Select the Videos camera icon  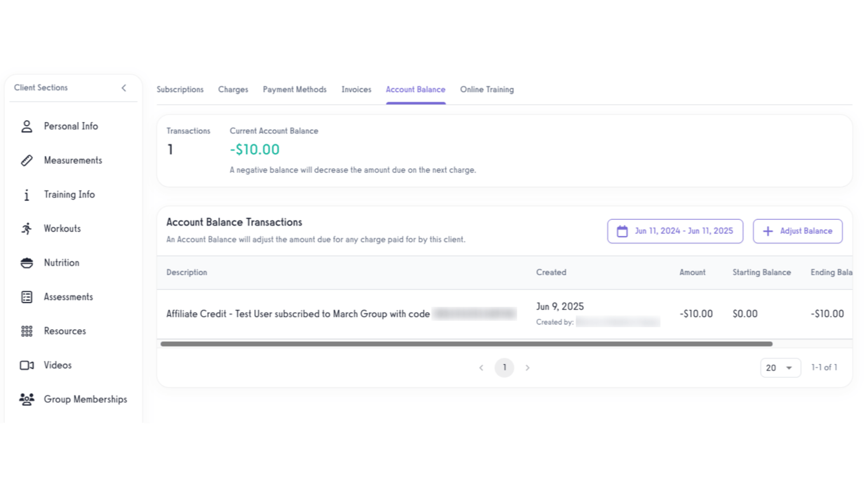click(27, 365)
